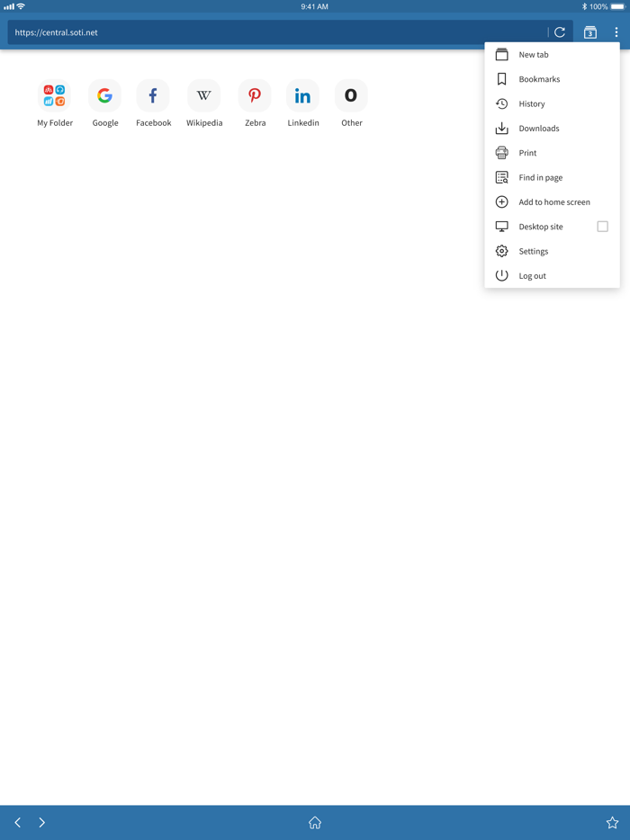Click Log out in the menu
This screenshot has height=840, width=630.
coord(553,276)
